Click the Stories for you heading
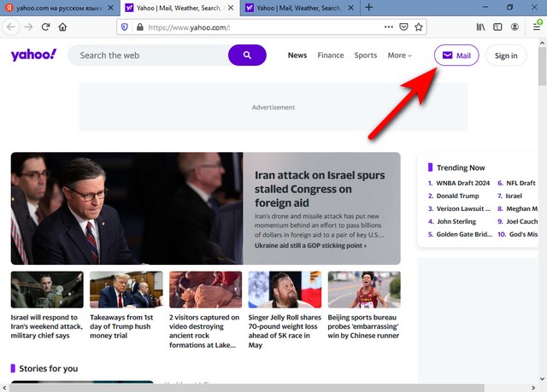 (x=49, y=368)
